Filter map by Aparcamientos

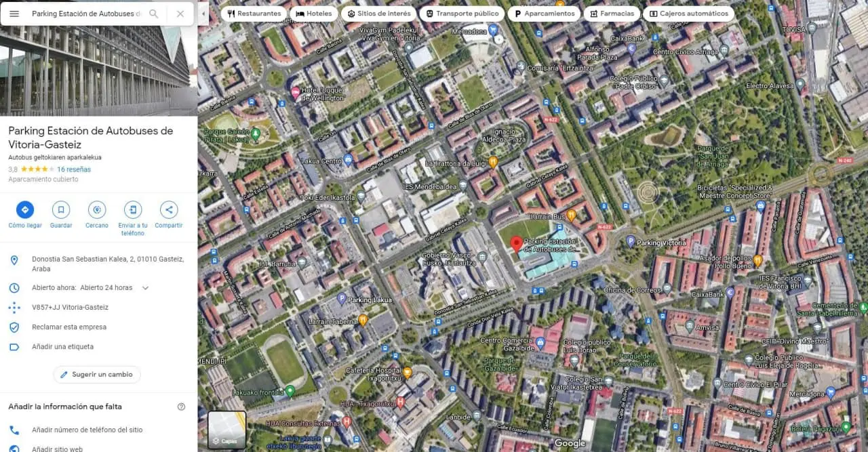tap(544, 14)
